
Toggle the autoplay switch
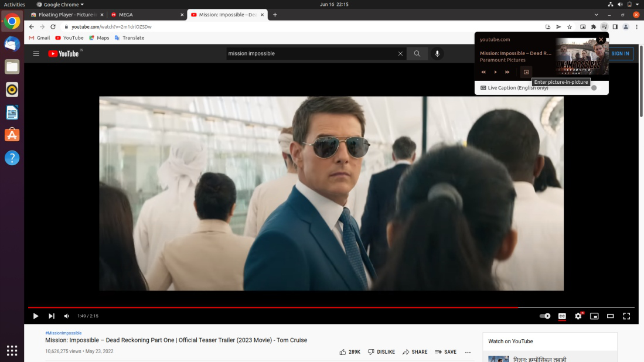pos(545,316)
